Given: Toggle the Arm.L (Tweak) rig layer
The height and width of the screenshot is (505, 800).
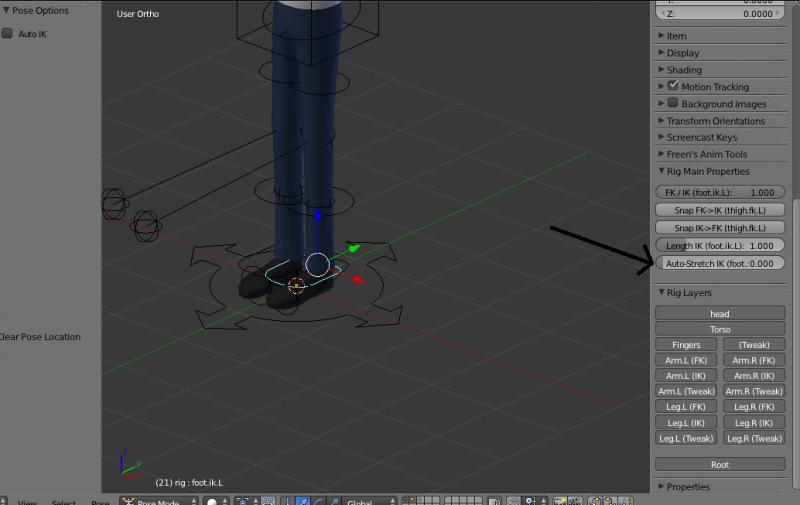Looking at the screenshot, I should [x=686, y=391].
